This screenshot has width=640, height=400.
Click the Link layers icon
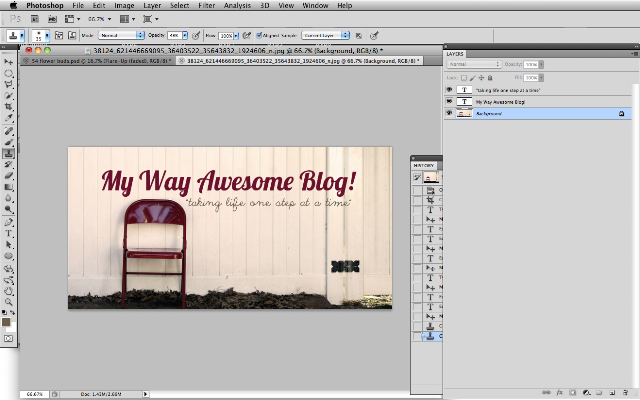(x=547, y=393)
